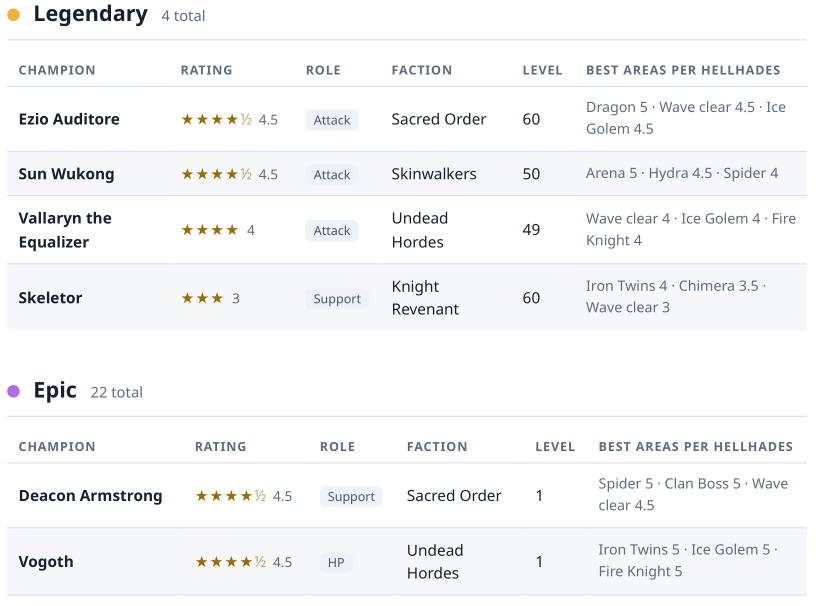
Task: Click Sun Wukong's star rating
Action: tap(230, 174)
